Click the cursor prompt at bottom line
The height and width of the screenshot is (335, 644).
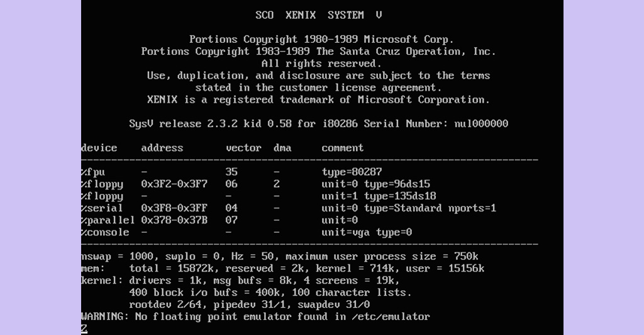pyautogui.click(x=84, y=328)
